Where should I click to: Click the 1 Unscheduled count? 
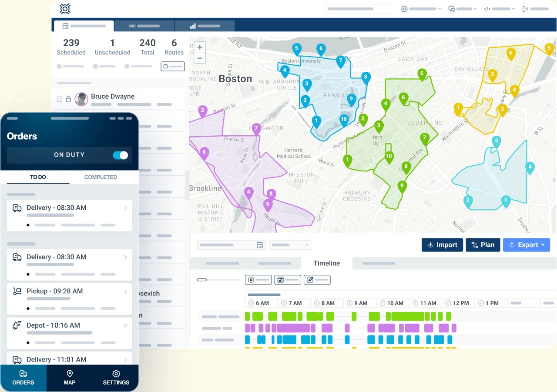click(x=112, y=47)
